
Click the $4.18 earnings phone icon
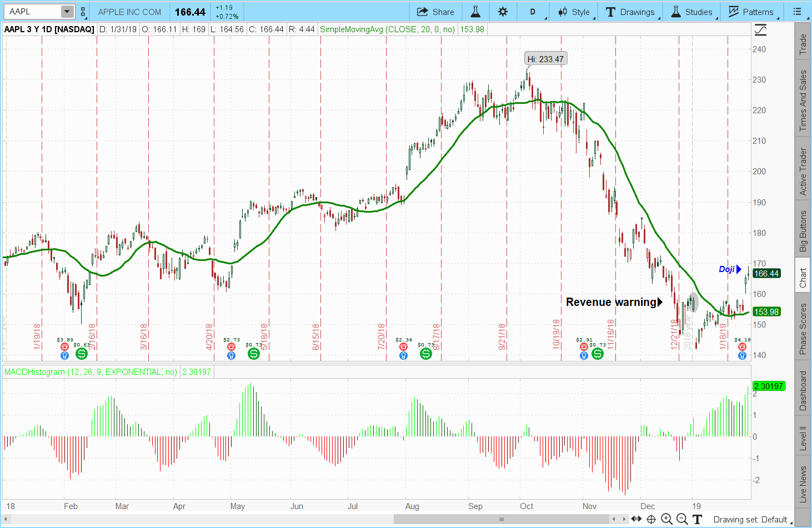pyautogui.click(x=742, y=347)
